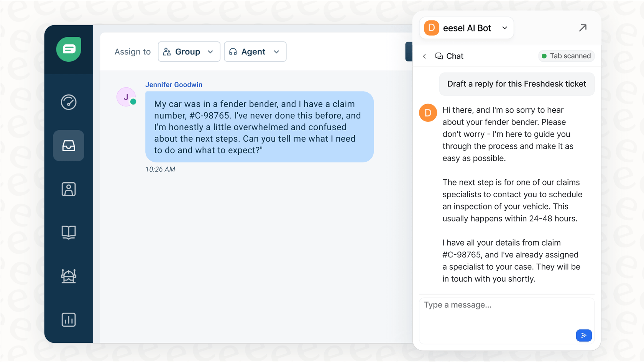Click the Freshdesk logo at sidebar top
Screen dimensions: 644x362
pos(69,49)
